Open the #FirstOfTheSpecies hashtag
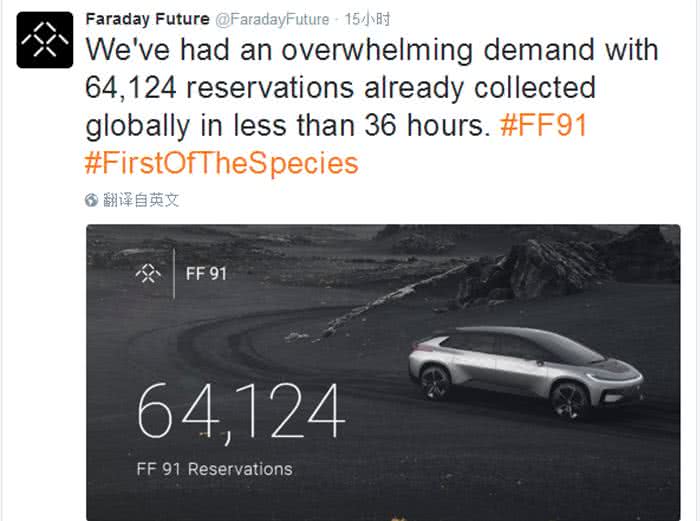The height and width of the screenshot is (521, 700). [221, 163]
